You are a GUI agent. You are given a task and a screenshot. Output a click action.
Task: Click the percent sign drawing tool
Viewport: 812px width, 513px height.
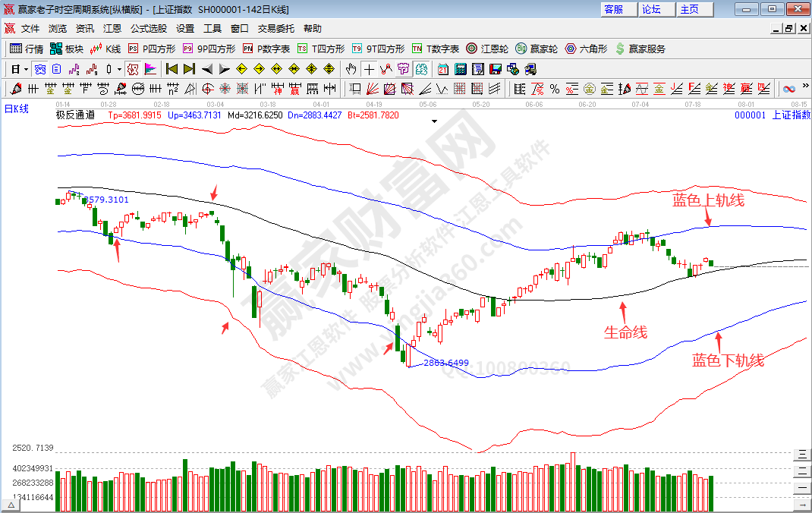coord(555,89)
